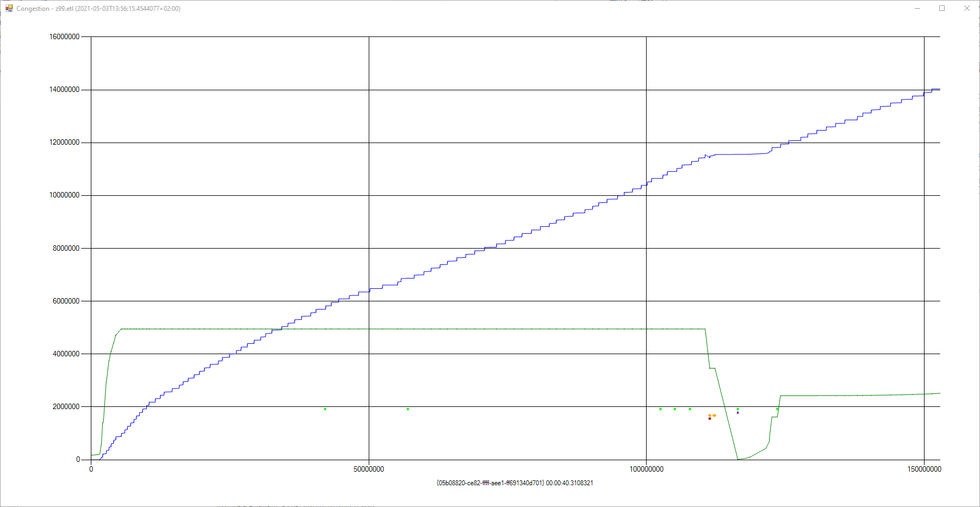Screen dimensions: 980x507
Task: Click the y-axis label 10000000
Action: pyautogui.click(x=64, y=195)
